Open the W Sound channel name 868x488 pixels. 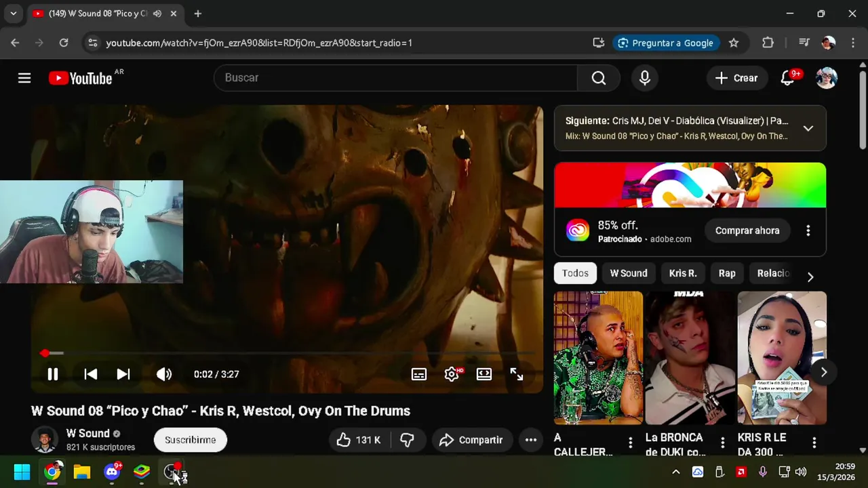[88, 433]
